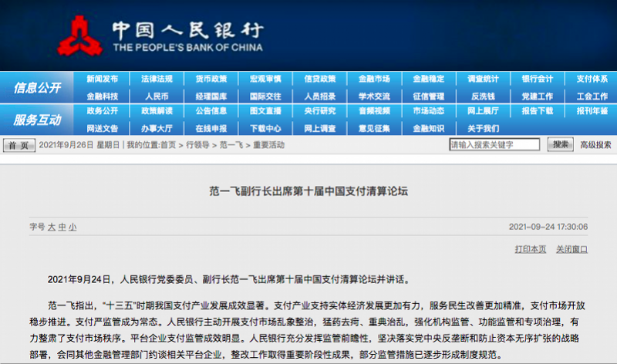Open 金融市场 menu item
617x364 pixels.
[x=374, y=79]
